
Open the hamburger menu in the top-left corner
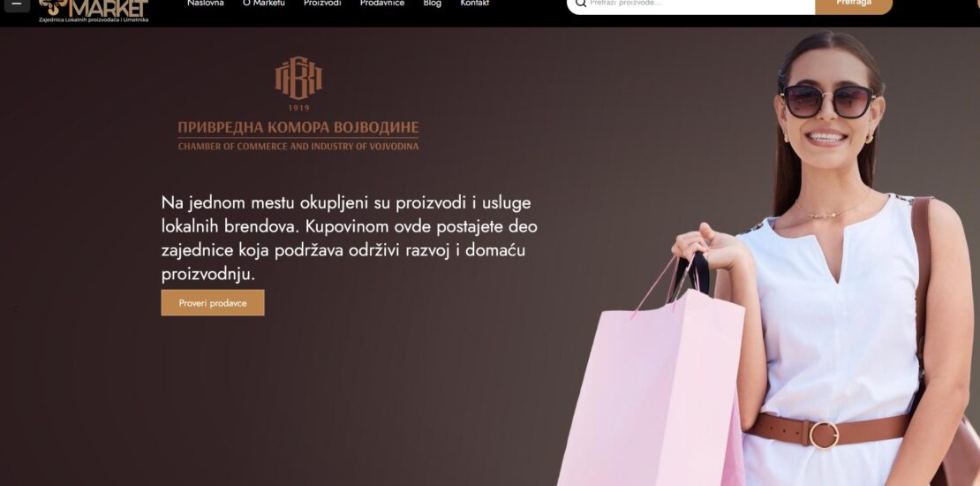[17, 4]
